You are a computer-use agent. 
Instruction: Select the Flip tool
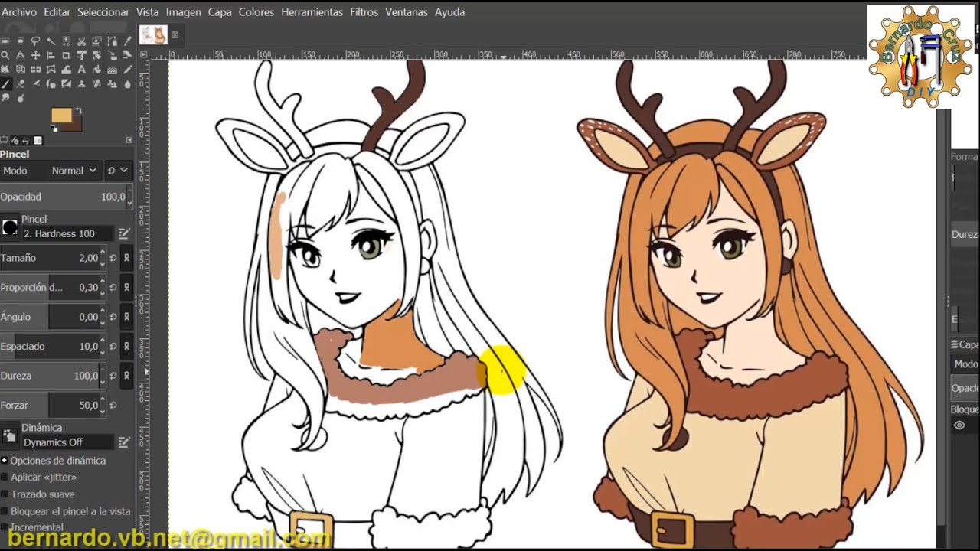35,70
